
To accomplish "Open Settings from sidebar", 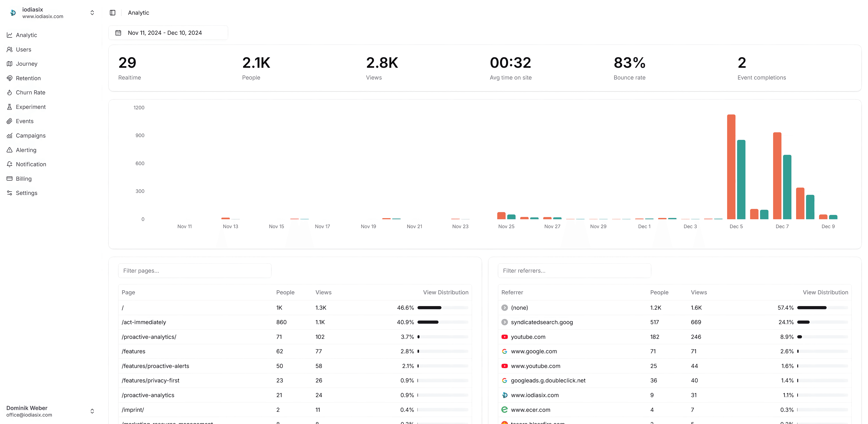I will pyautogui.click(x=26, y=193).
